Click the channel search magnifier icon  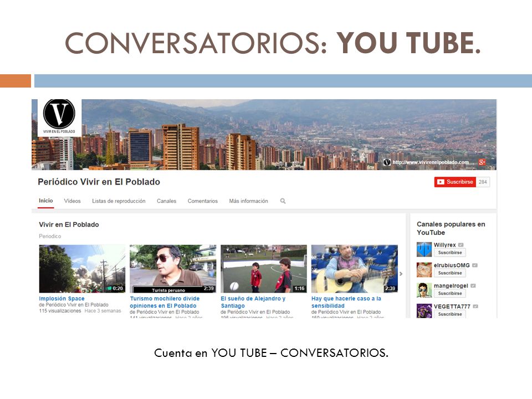point(283,201)
